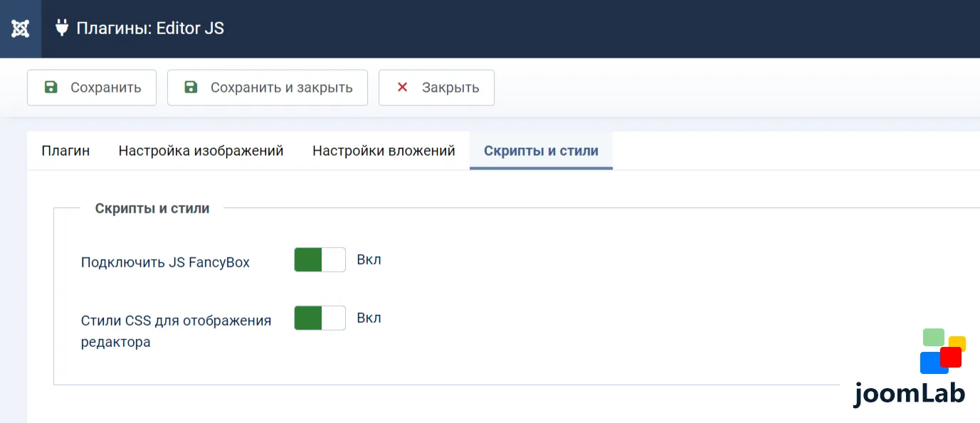The height and width of the screenshot is (423, 980).
Task: Close the plugin editor via Закрыть
Action: click(436, 87)
